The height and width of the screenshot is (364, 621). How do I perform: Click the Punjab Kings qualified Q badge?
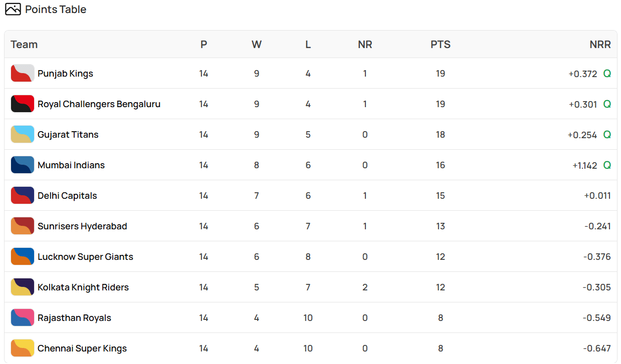(607, 74)
